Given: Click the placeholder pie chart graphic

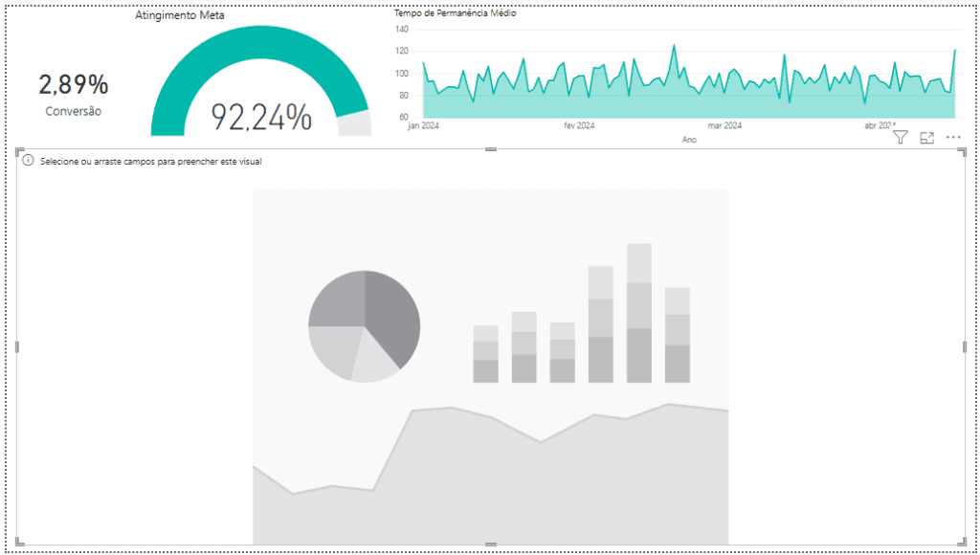Looking at the screenshot, I should (x=365, y=326).
